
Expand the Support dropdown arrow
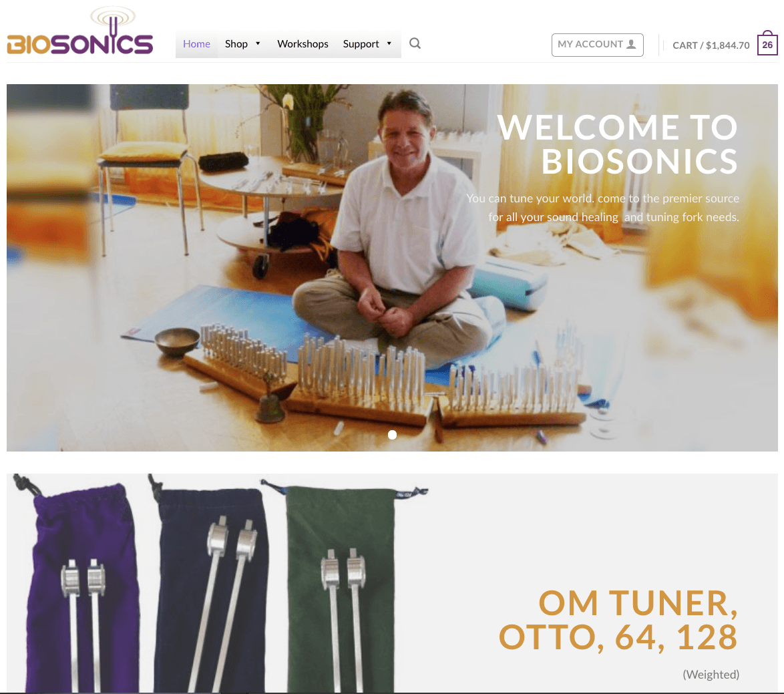389,43
